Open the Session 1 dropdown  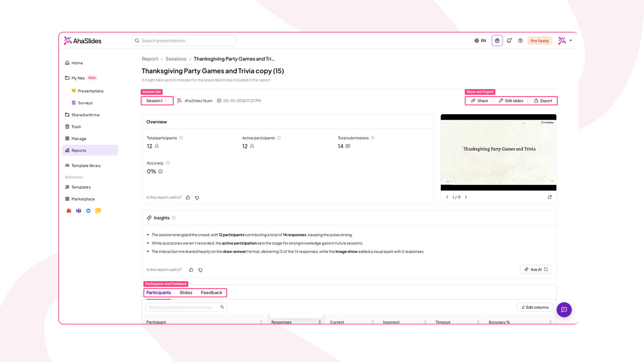tap(157, 101)
